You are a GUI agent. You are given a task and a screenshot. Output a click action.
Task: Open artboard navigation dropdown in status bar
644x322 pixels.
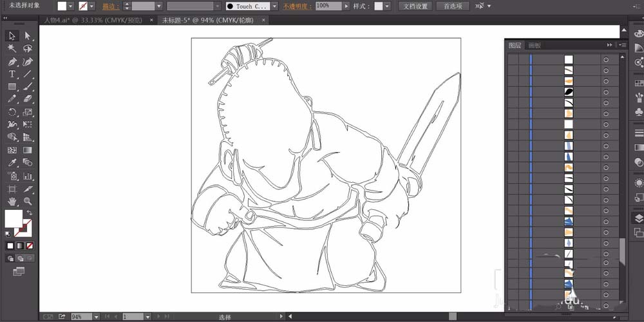pyautogui.click(x=147, y=317)
